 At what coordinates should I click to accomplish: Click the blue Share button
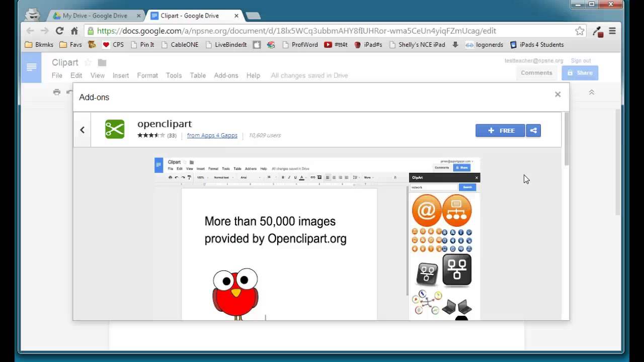coord(580,73)
